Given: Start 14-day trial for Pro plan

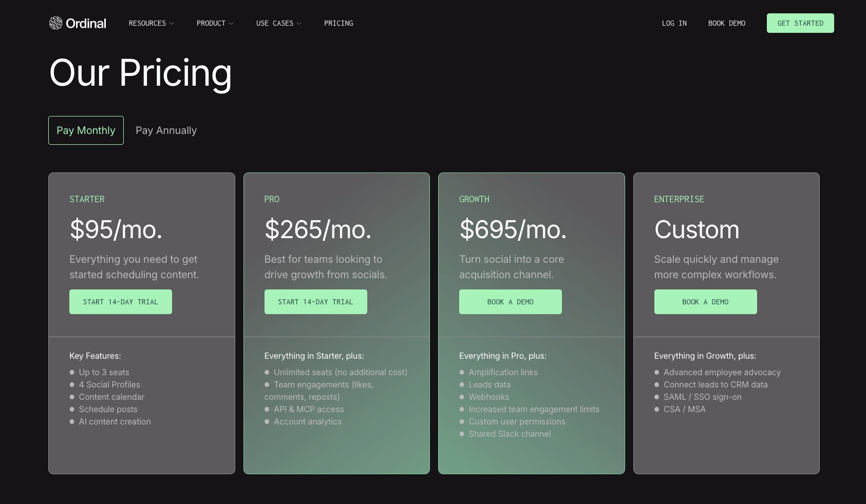Looking at the screenshot, I should point(315,302).
